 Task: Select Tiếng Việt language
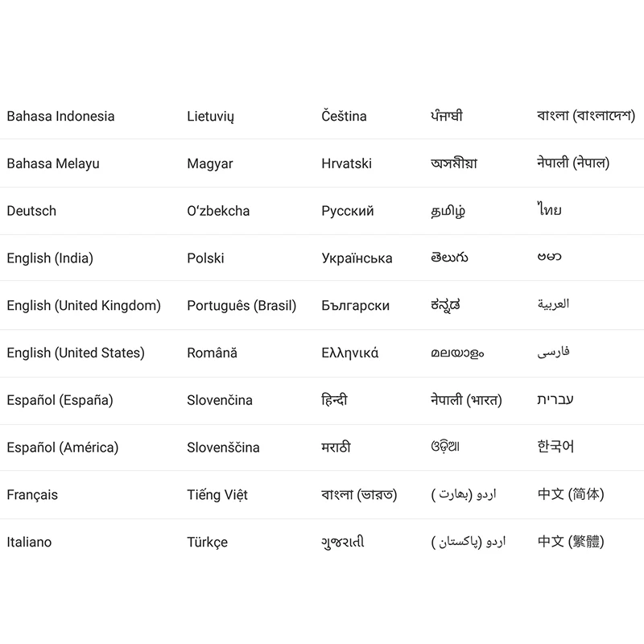coord(217,495)
